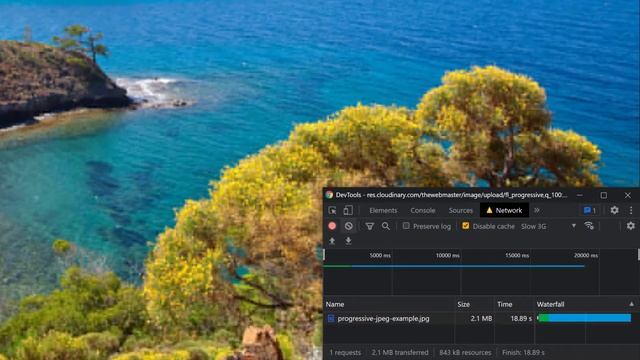Click the 15000 ms timeline marker
Image resolution: width=640 pixels, height=360 pixels.
517,256
